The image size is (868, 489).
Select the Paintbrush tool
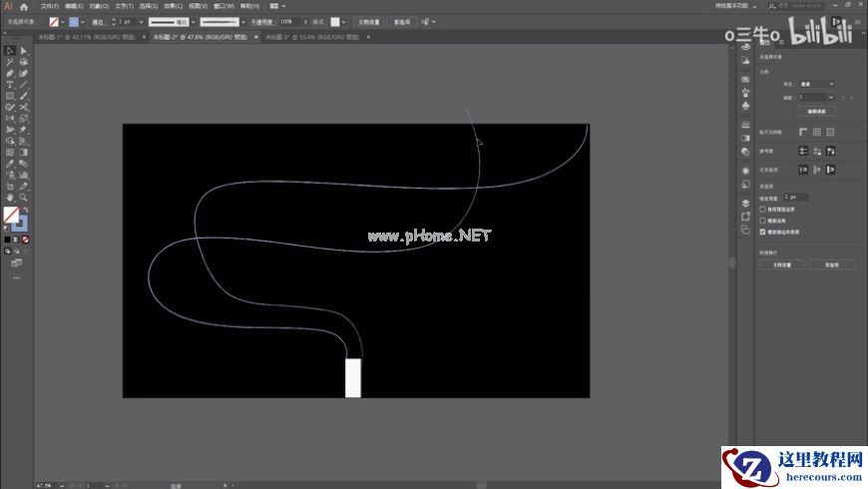point(23,96)
